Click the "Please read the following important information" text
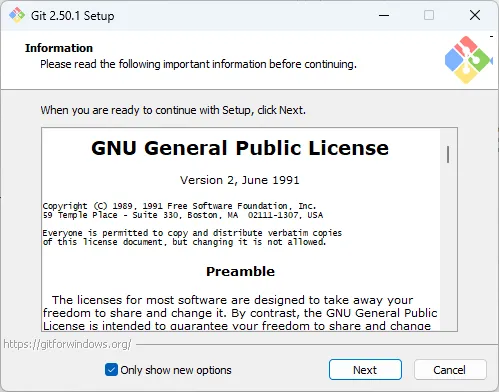Image resolution: width=499 pixels, height=392 pixels. tap(198, 64)
